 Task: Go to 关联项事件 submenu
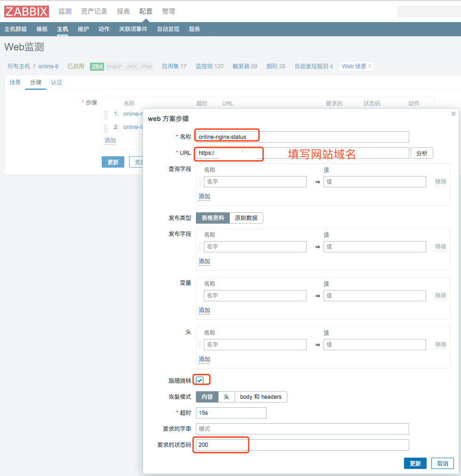tap(133, 29)
